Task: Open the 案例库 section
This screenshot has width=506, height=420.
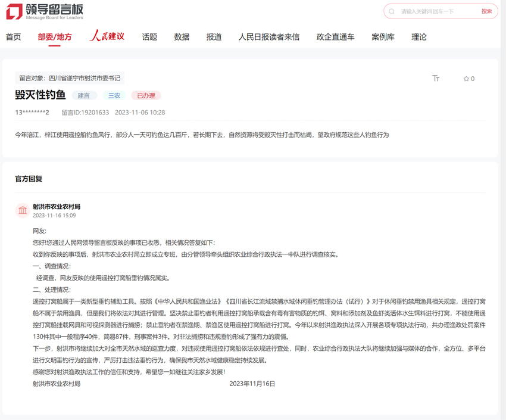Action: click(383, 36)
